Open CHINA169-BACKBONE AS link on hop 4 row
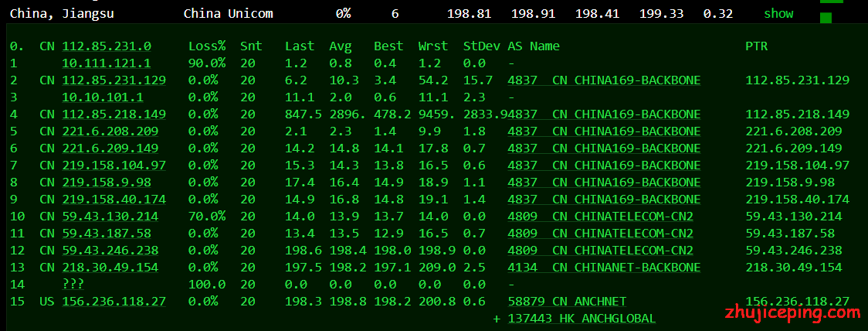 pyautogui.click(x=604, y=114)
